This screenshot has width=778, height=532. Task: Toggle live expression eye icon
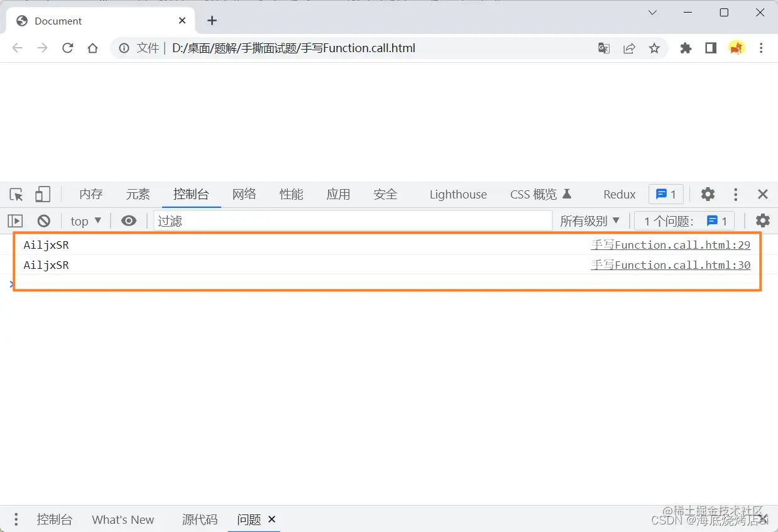[129, 220]
